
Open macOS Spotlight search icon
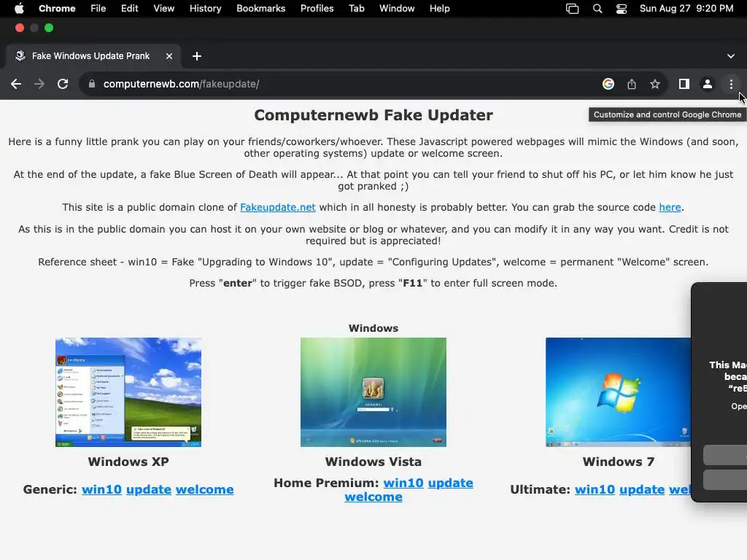coord(597,9)
